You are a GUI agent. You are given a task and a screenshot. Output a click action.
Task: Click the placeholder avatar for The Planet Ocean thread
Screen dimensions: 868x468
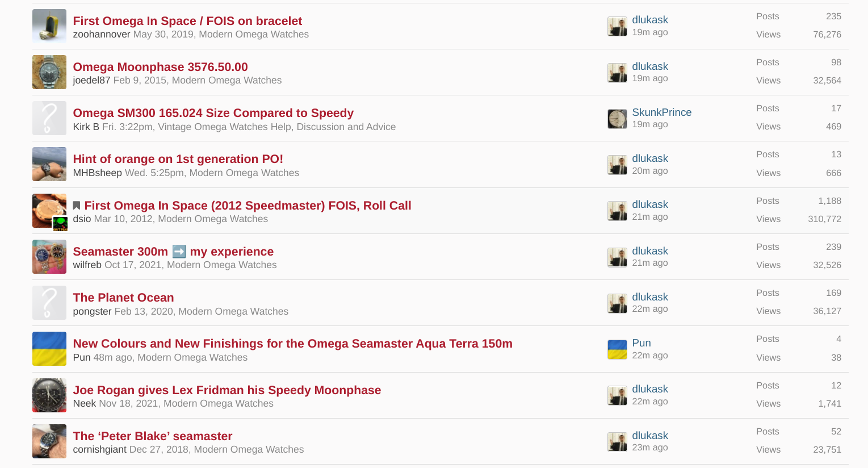(x=49, y=303)
